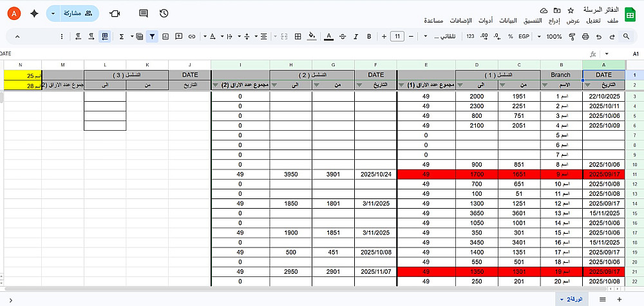The width and height of the screenshot is (644, 306).
Task: Click the insert link icon
Action: 192,37
